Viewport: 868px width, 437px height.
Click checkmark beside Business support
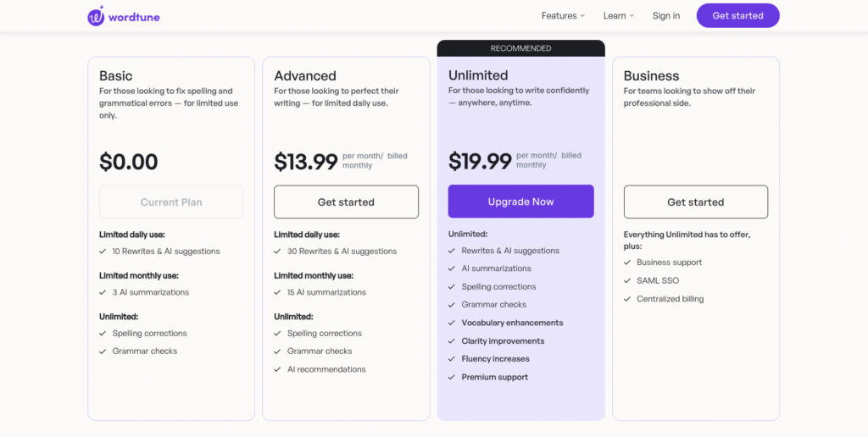click(x=628, y=263)
